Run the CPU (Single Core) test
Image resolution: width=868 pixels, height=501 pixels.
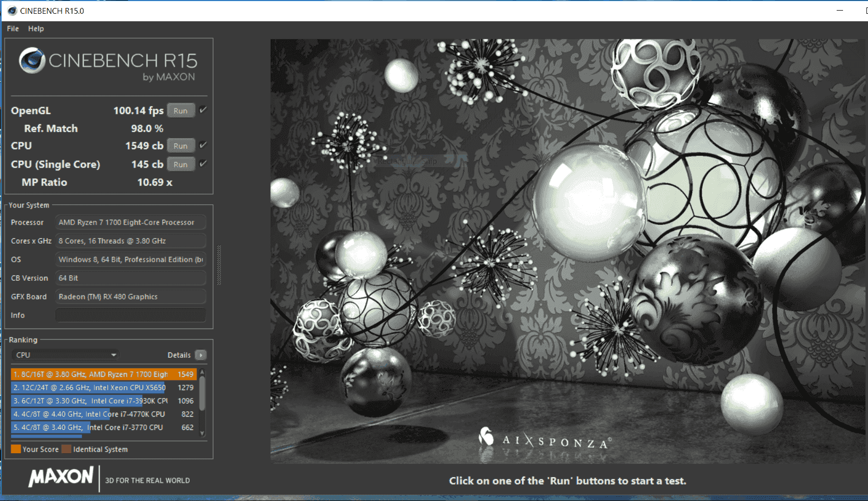[x=181, y=164]
